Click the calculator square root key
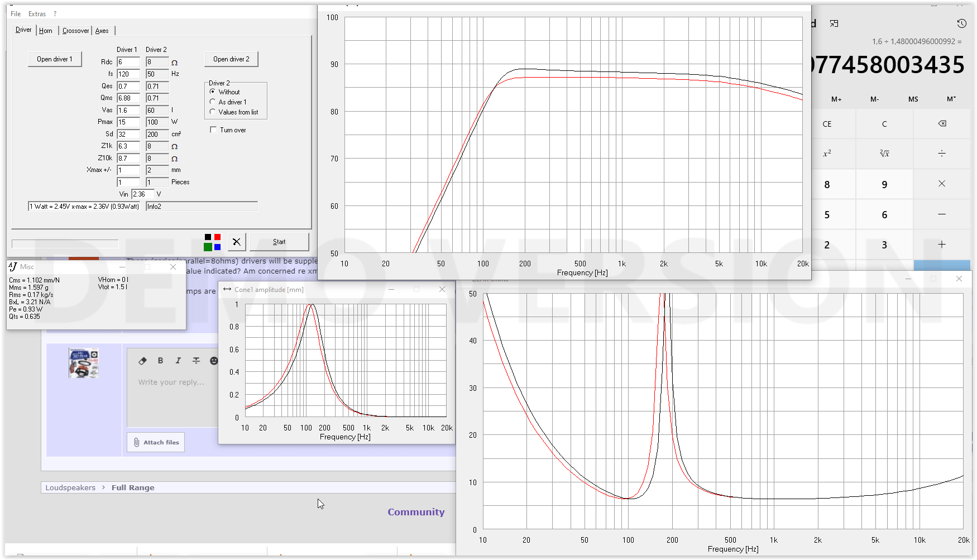The height and width of the screenshot is (560, 977). 884,154
